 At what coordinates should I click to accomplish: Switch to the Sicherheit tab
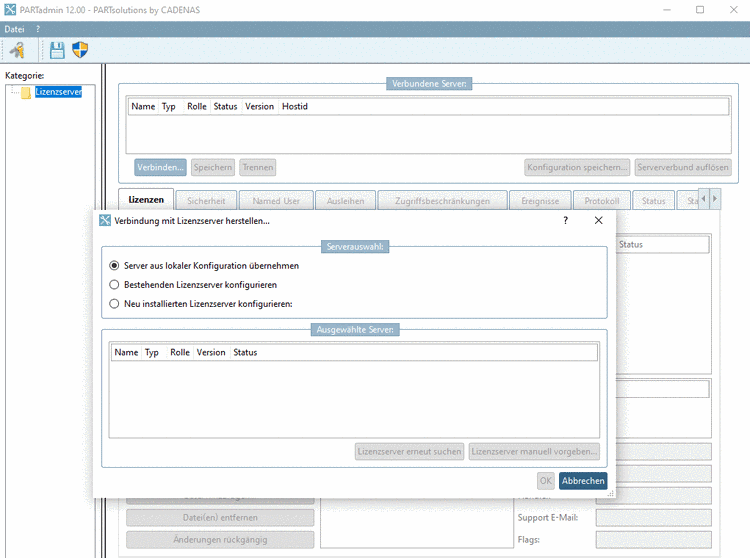pos(206,201)
